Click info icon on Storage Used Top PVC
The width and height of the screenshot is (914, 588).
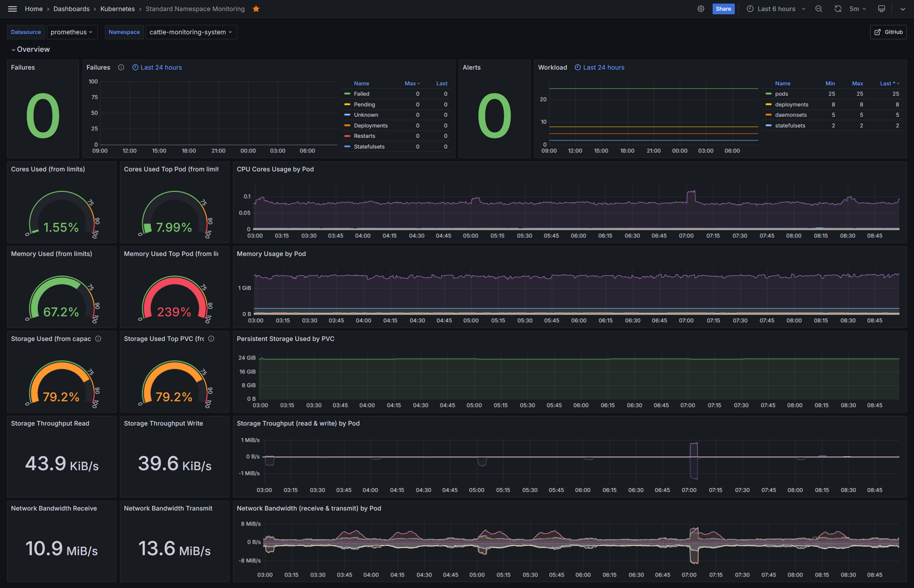click(211, 339)
